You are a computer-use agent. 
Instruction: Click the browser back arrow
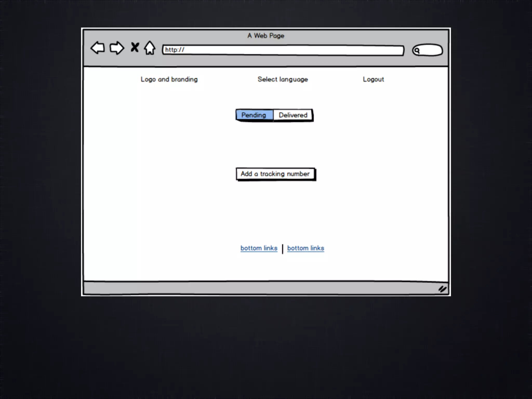pos(98,48)
